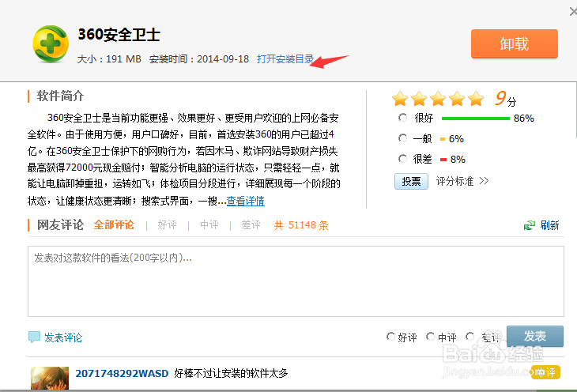Open the 2071748292WASD user avatar
Screen dimensions: 577x392
50,378
